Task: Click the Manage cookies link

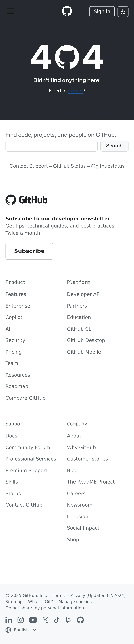Action: pos(75,602)
